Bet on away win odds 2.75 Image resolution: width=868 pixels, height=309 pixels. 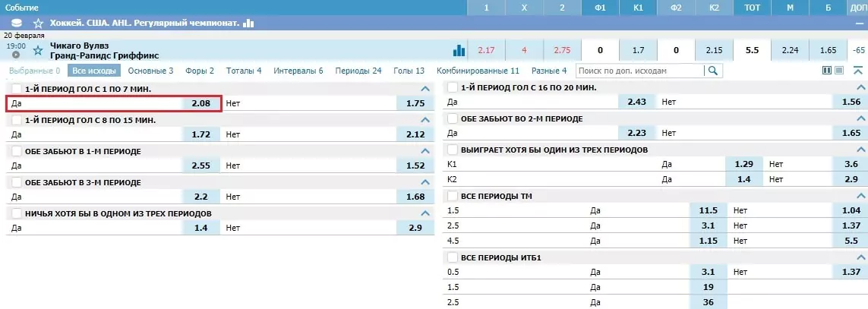pyautogui.click(x=562, y=50)
